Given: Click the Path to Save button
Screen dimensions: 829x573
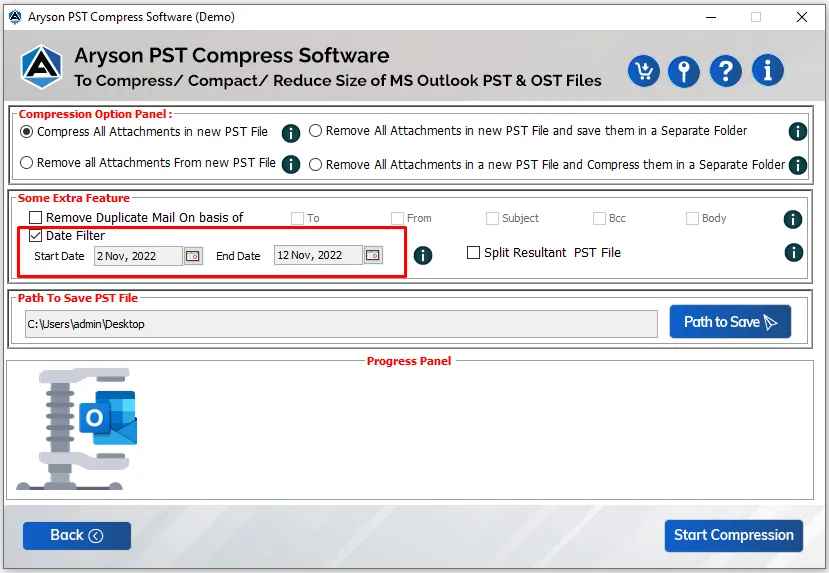Looking at the screenshot, I should pos(730,321).
